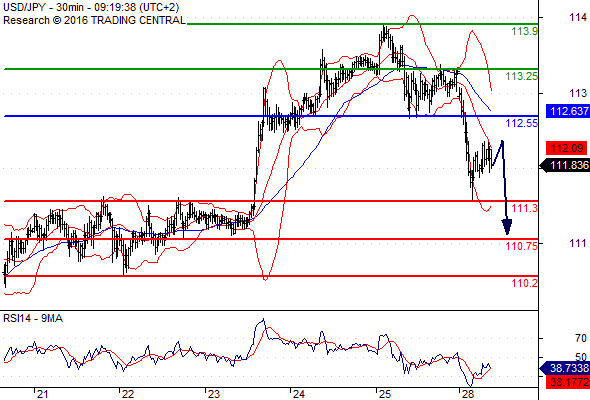Click the 113.9 resistance level label
590x400 pixels.
(x=525, y=31)
